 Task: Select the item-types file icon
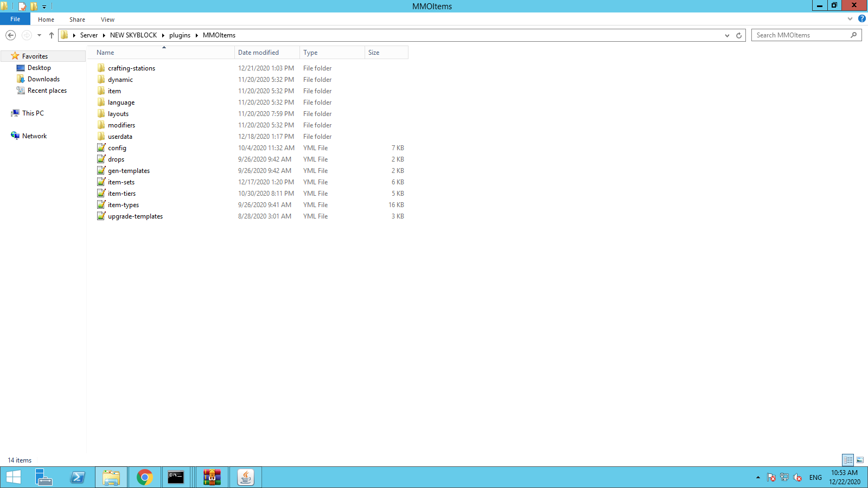101,204
